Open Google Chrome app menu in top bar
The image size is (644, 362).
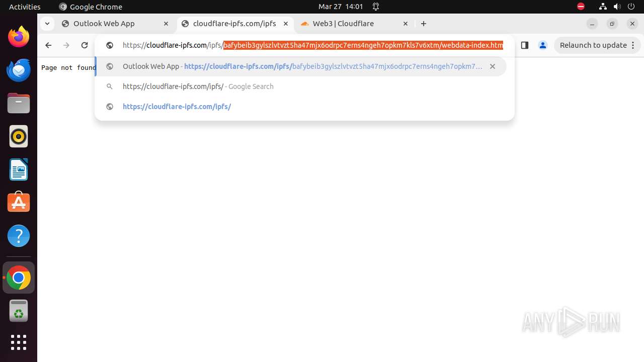pos(91,7)
